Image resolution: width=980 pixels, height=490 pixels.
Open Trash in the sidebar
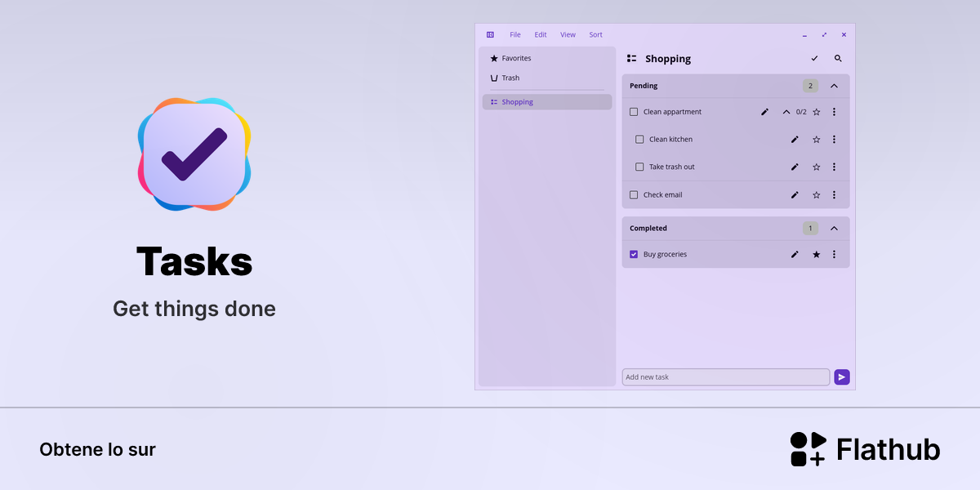pyautogui.click(x=547, y=78)
